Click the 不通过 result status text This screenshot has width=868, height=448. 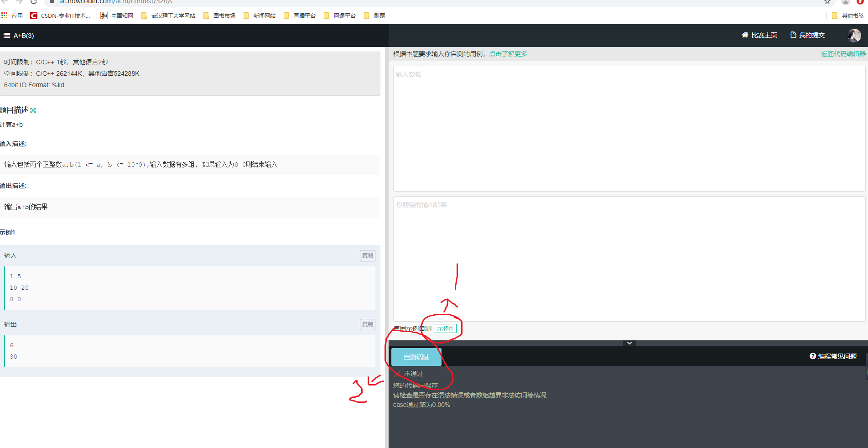pyautogui.click(x=414, y=374)
